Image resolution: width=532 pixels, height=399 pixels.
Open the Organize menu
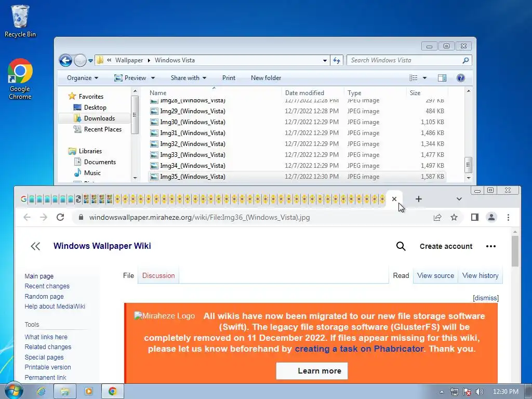(83, 78)
